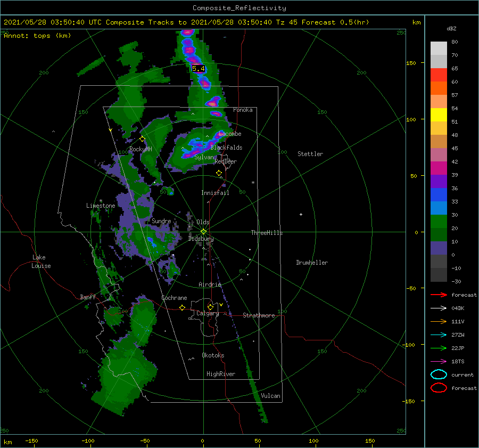Click the Limestone label
The width and height of the screenshot is (479, 448).
[x=101, y=206]
